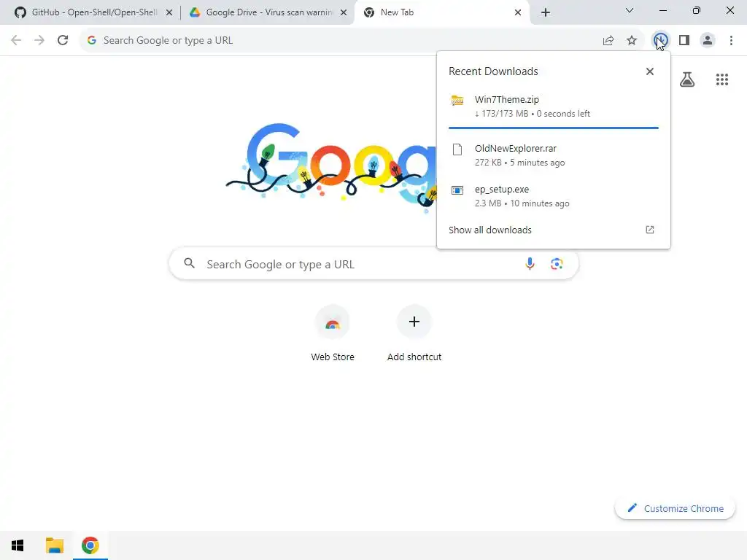Click Customize Chrome button
747x560 pixels.
(675, 508)
